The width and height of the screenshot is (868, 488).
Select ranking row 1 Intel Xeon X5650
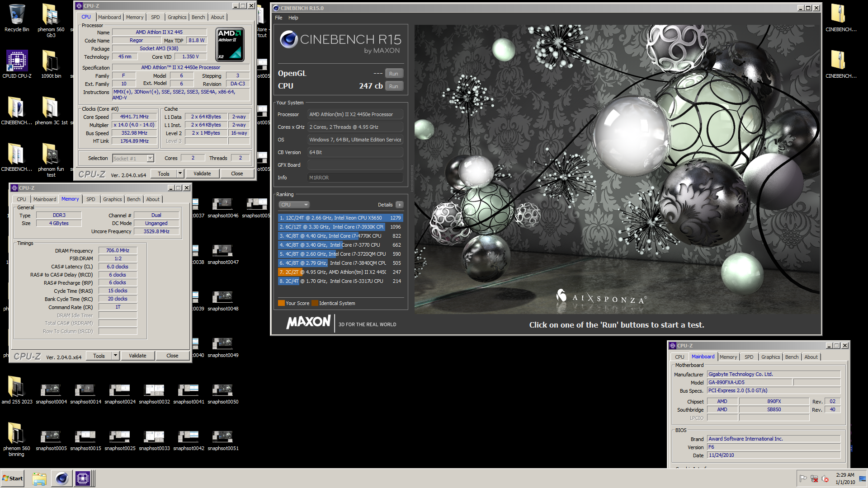coord(340,218)
